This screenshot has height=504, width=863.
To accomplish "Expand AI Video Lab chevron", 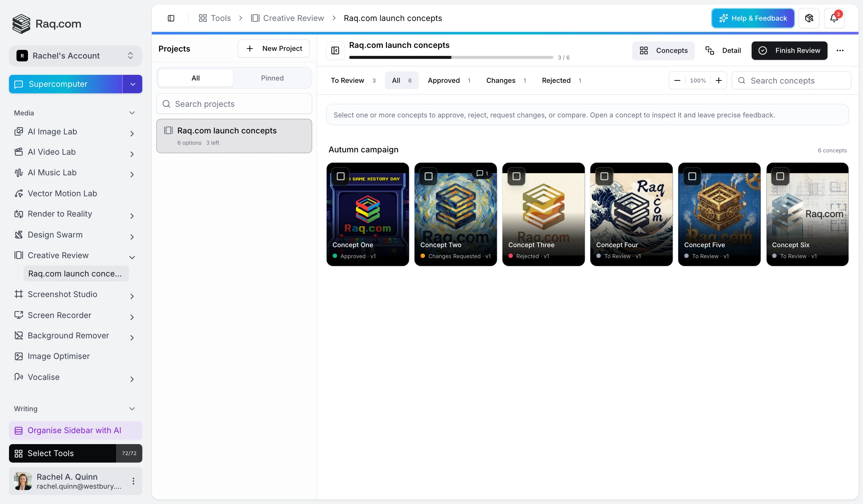I will [x=132, y=154].
